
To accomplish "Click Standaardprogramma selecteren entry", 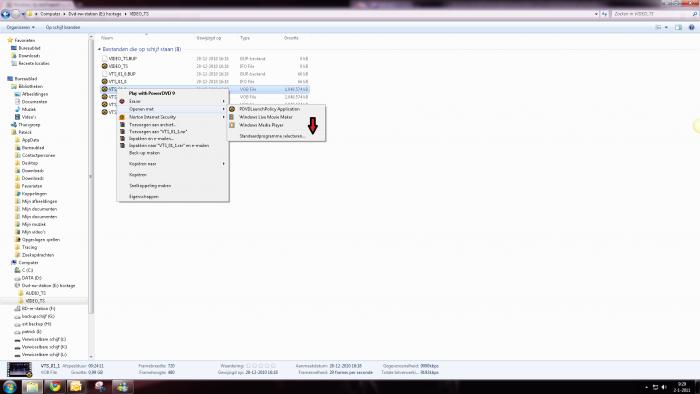I will (x=272, y=136).
